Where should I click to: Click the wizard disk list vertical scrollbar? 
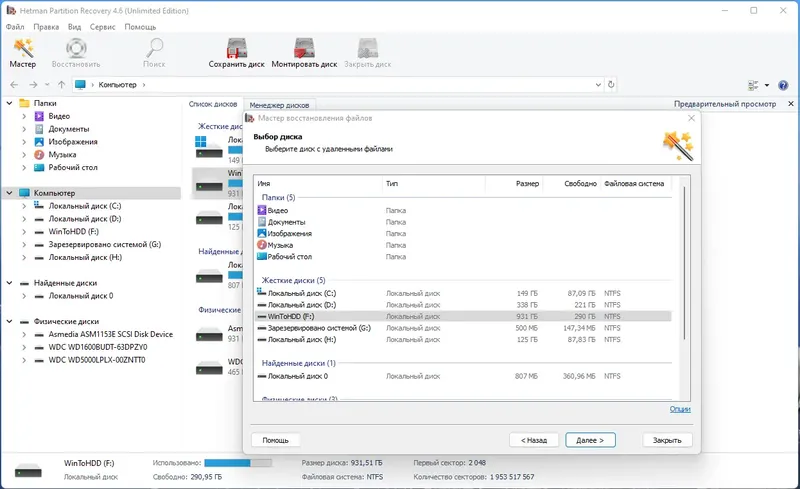[684, 263]
